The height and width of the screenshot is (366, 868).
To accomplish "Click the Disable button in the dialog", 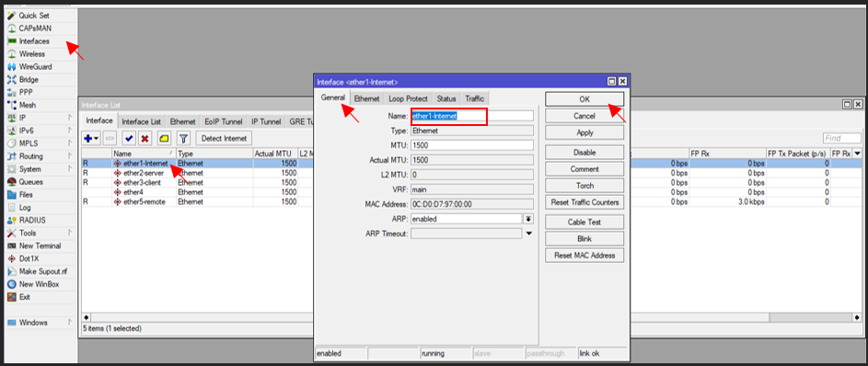I will (584, 152).
